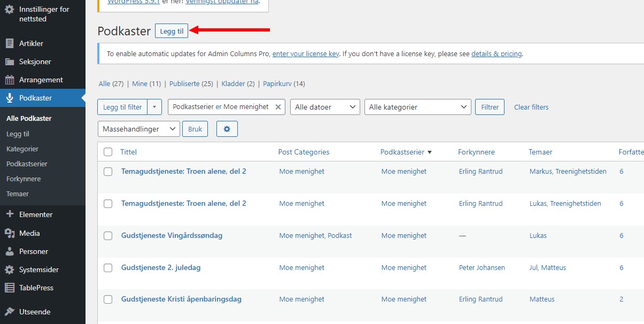
Task: Check the Markus, Treenighetstiden row checkbox
Action: pyautogui.click(x=108, y=172)
